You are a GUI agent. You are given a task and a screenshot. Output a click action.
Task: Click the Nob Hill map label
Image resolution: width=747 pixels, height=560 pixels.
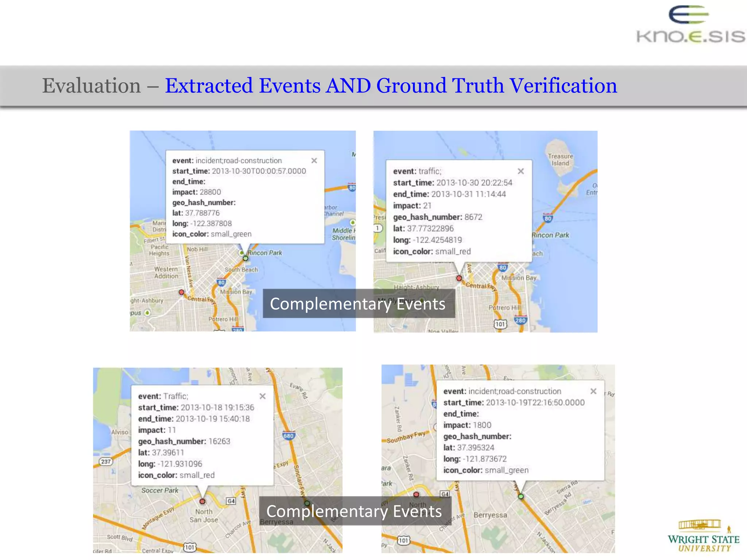[197, 249]
